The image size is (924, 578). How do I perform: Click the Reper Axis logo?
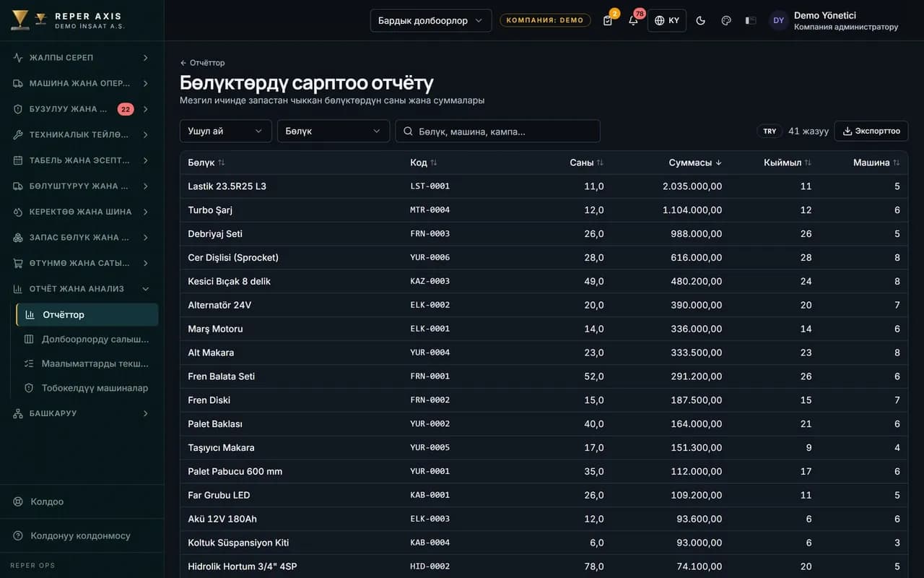click(67, 20)
